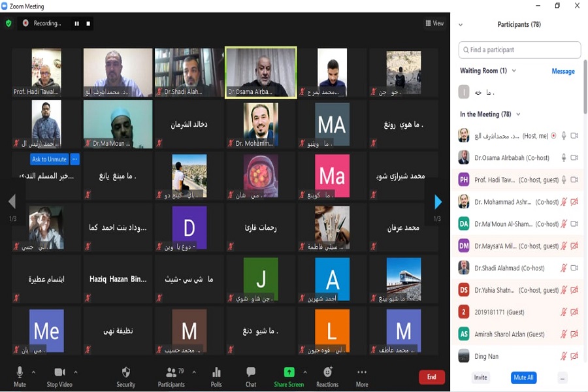Screen dimensions: 588x392
Task: Collapse the Waiting Room (1) section
Action: tap(514, 71)
